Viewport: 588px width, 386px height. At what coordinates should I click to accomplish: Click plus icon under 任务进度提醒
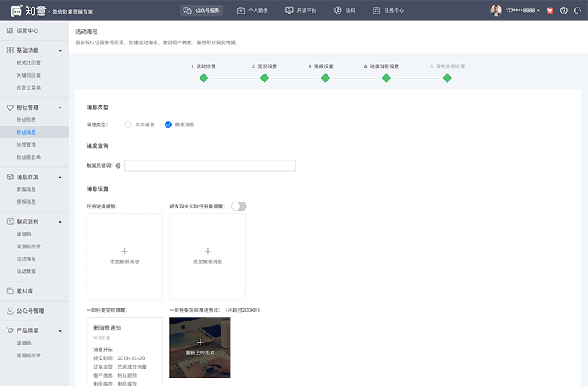(x=124, y=251)
